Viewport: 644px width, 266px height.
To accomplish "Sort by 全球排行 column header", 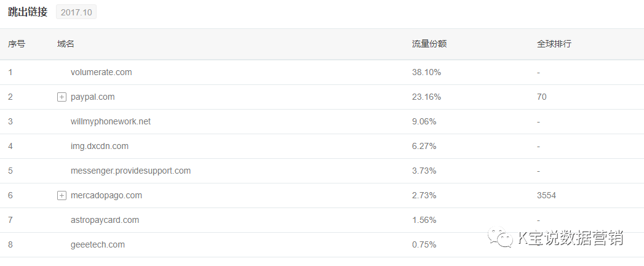I will tap(554, 44).
